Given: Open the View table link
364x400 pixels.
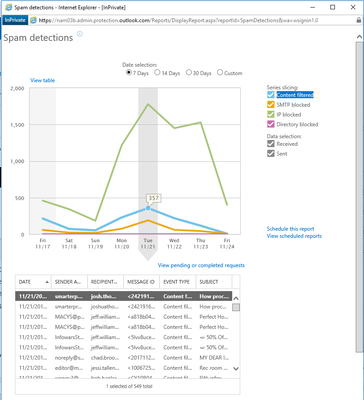Looking at the screenshot, I should [x=42, y=80].
